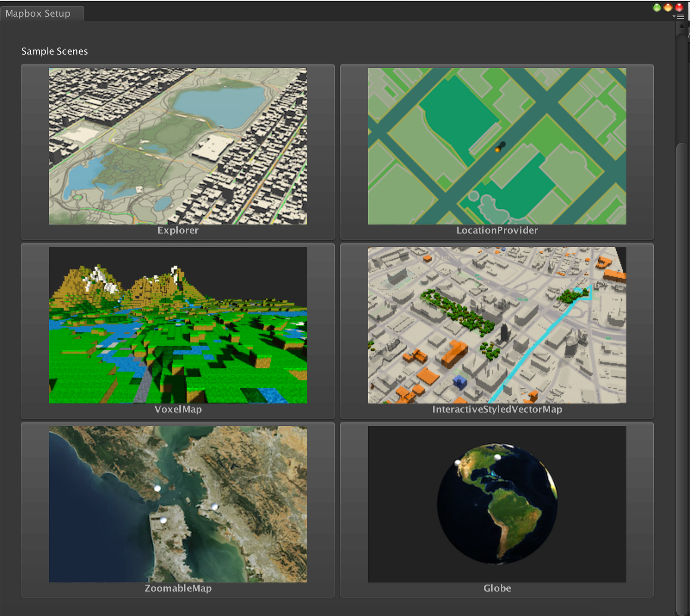This screenshot has height=616, width=690.
Task: Choose the Globe caption label
Action: [x=497, y=588]
